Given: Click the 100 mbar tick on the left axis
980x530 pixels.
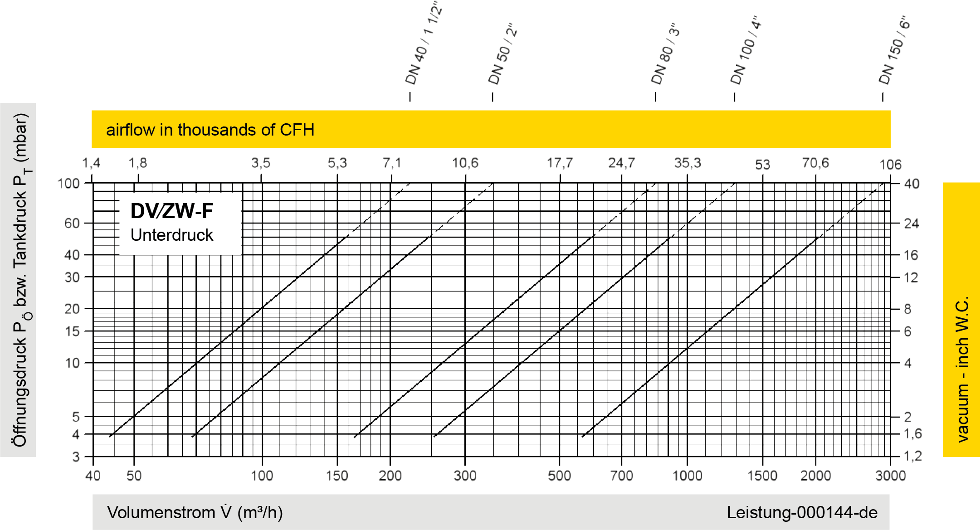Looking at the screenshot, I should tap(69, 183).
